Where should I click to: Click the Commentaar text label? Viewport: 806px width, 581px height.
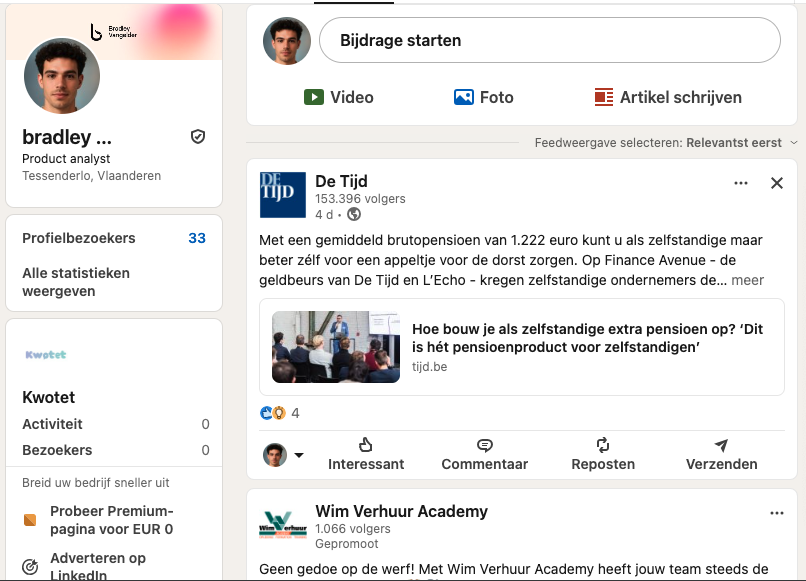pyautogui.click(x=485, y=464)
